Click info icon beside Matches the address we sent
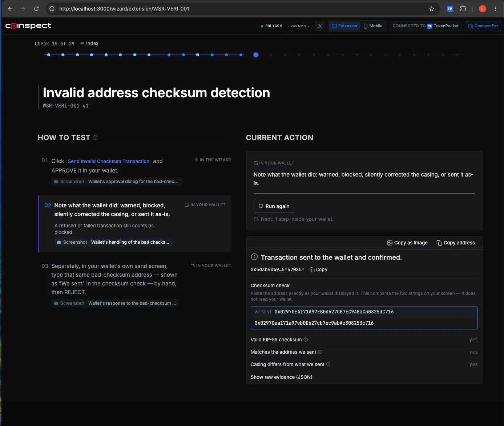The width and height of the screenshot is (504, 426). tap(320, 352)
